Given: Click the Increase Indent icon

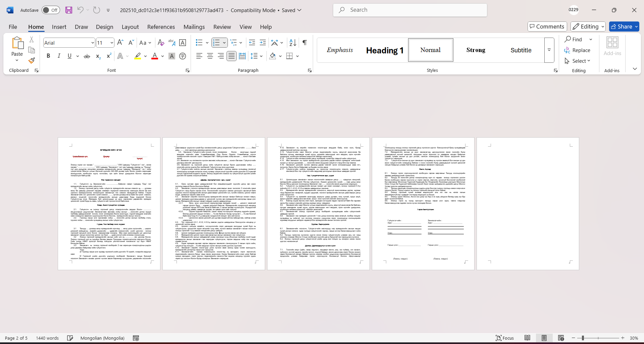Looking at the screenshot, I should pos(263,43).
